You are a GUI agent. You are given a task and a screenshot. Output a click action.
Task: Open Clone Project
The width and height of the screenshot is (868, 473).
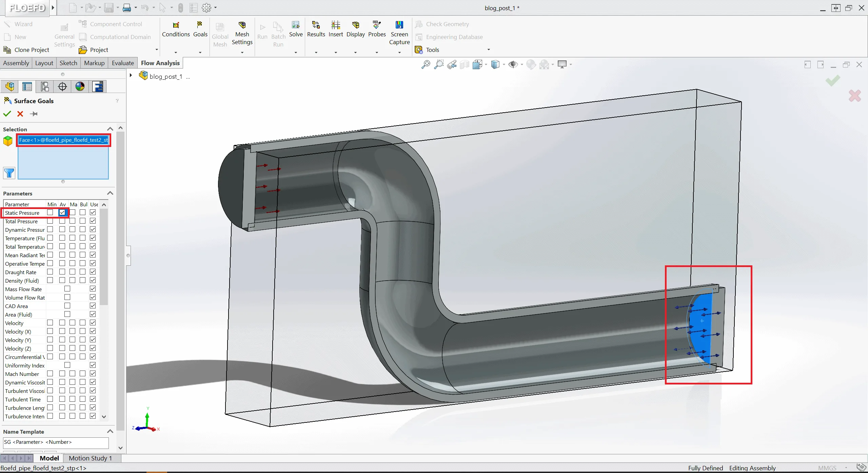coord(26,50)
